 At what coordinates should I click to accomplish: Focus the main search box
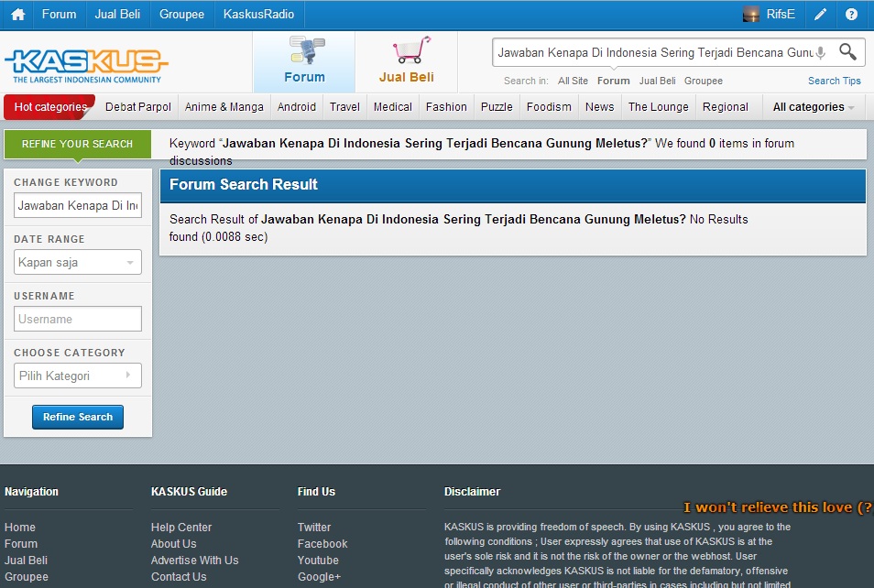pos(655,53)
